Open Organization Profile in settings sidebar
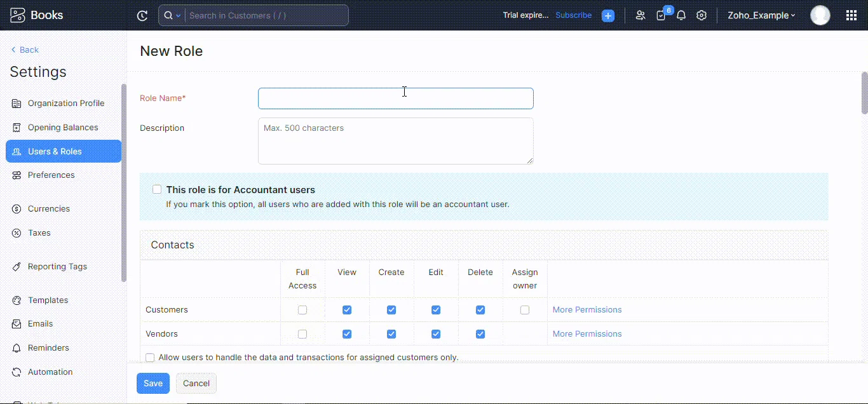This screenshot has height=404, width=868. tap(65, 104)
